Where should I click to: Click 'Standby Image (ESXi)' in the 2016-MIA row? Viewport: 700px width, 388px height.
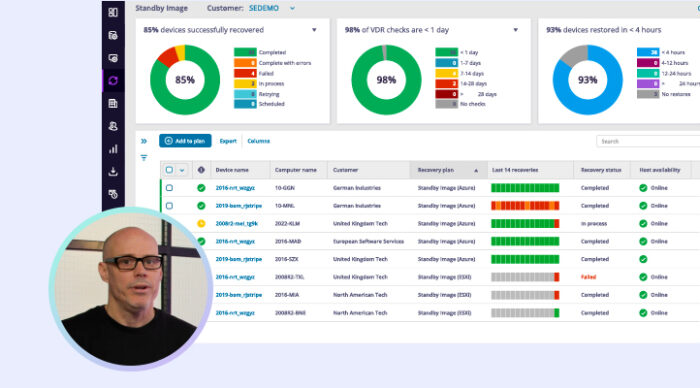[445, 295]
